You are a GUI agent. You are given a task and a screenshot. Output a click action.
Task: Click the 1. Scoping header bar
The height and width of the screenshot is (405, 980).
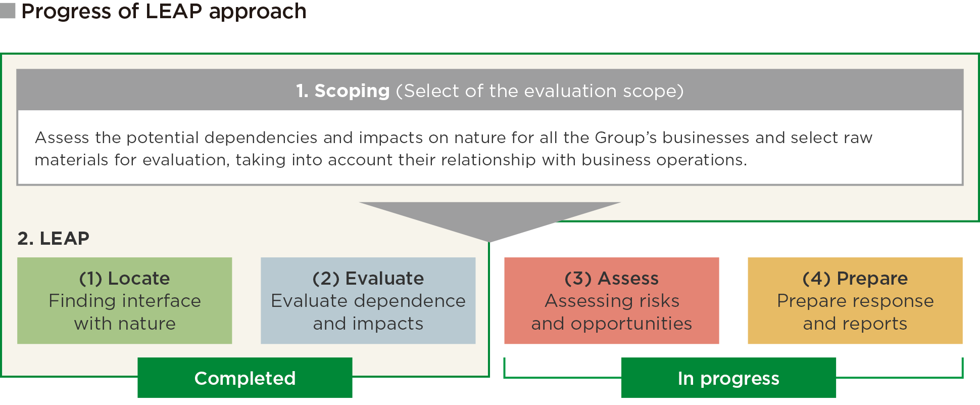click(x=489, y=90)
